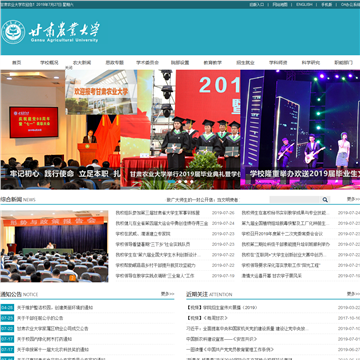Open the 思政专题 menu item
Screen dimensions: 360x360
tap(115, 62)
